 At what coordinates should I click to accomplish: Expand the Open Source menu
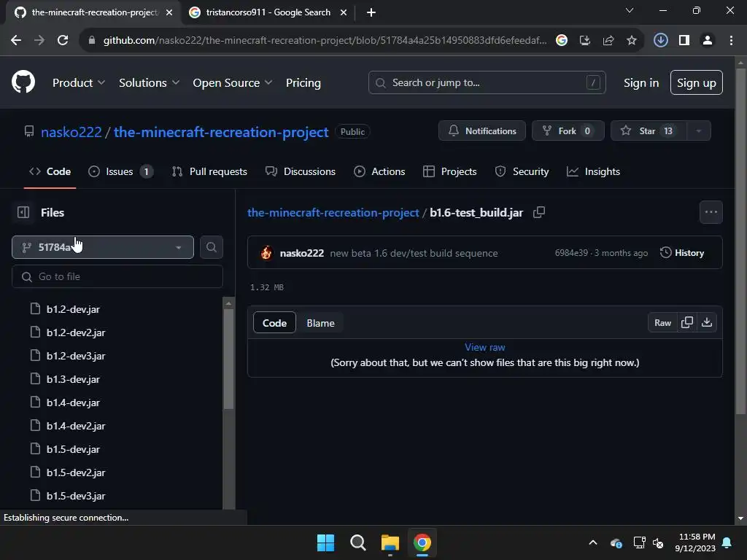pos(233,82)
